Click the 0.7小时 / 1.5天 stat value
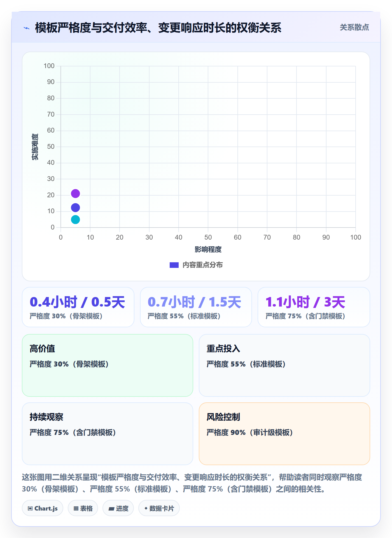Viewport: 392px width, 538px height. [x=194, y=302]
